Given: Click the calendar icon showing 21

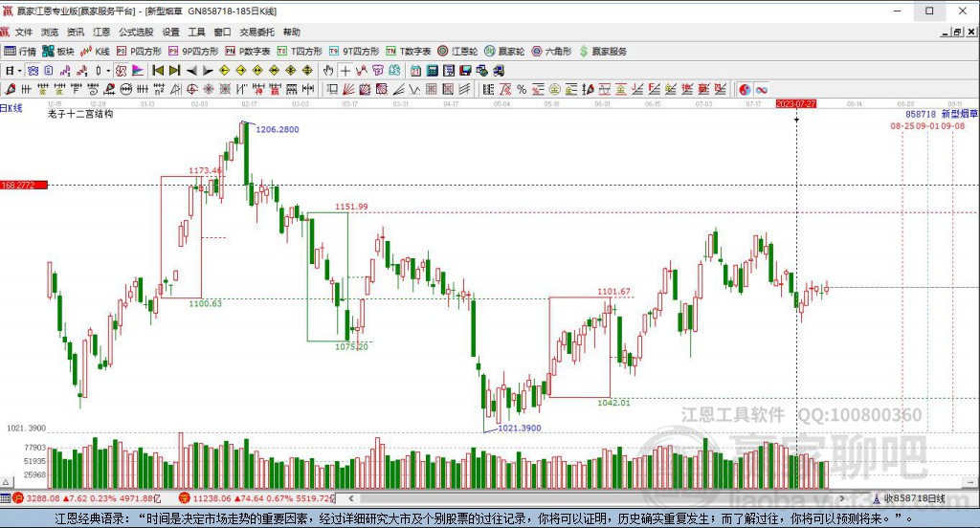Looking at the screenshot, I should click(x=415, y=71).
